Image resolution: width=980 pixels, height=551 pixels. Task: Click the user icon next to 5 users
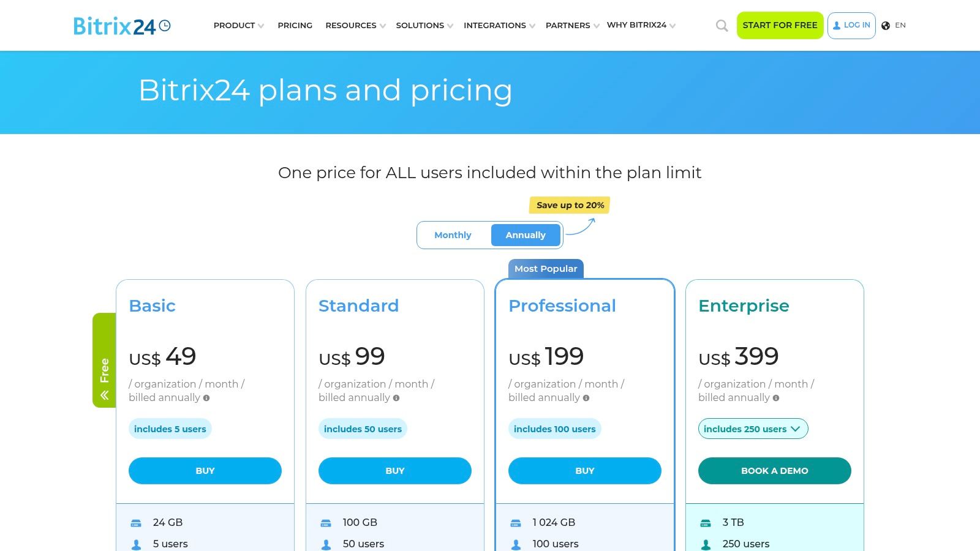[x=135, y=544]
